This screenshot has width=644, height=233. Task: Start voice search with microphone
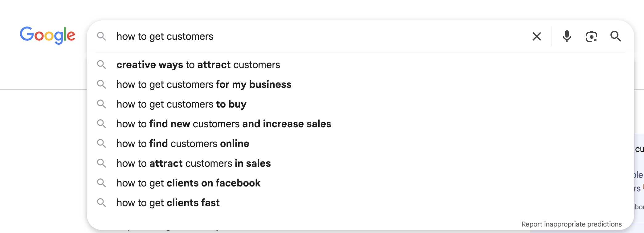point(567,36)
